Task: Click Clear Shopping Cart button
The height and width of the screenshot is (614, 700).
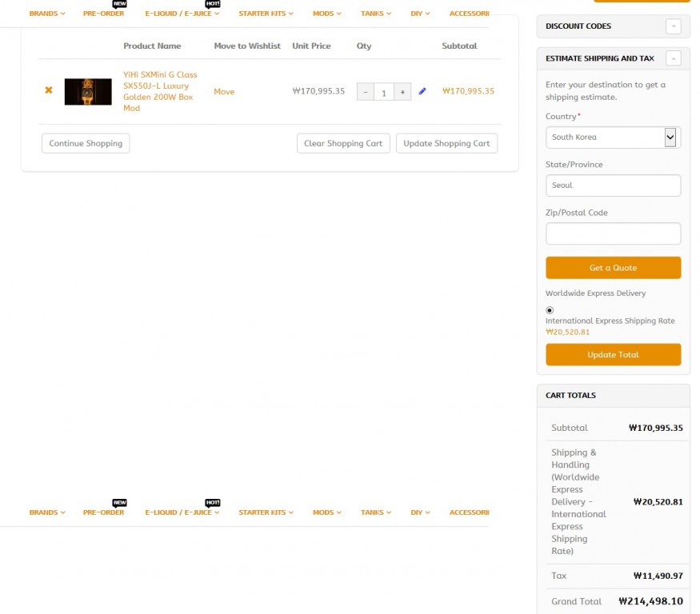Action: (343, 143)
